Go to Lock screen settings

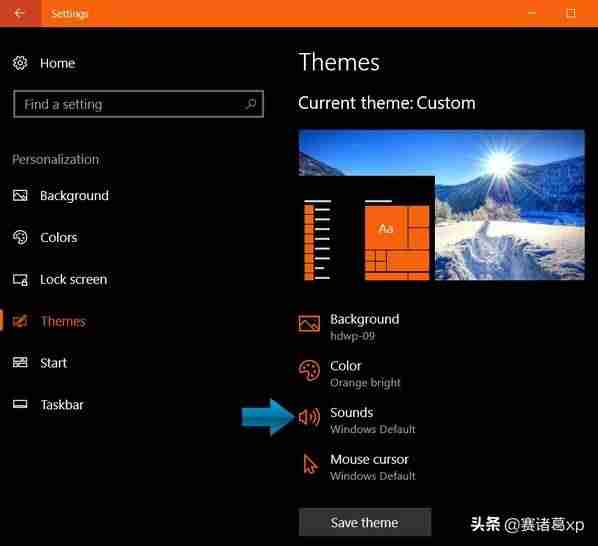pos(74,279)
